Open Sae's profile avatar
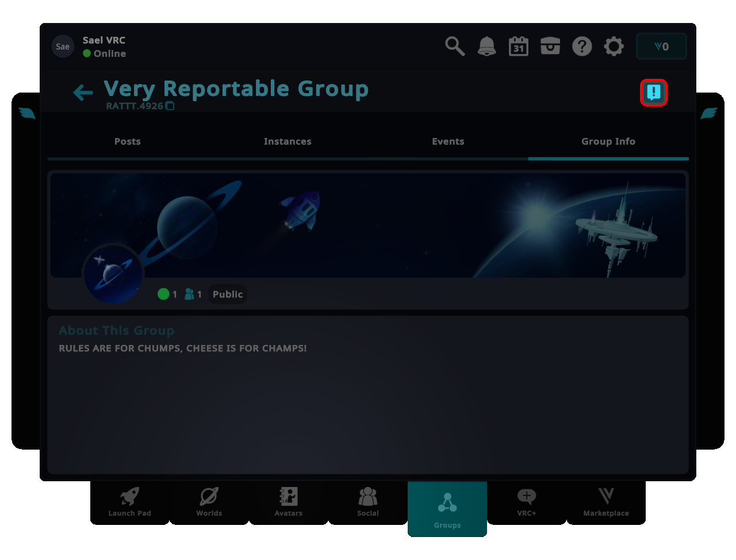Screen dimensions: 736x560 pyautogui.click(x=63, y=46)
